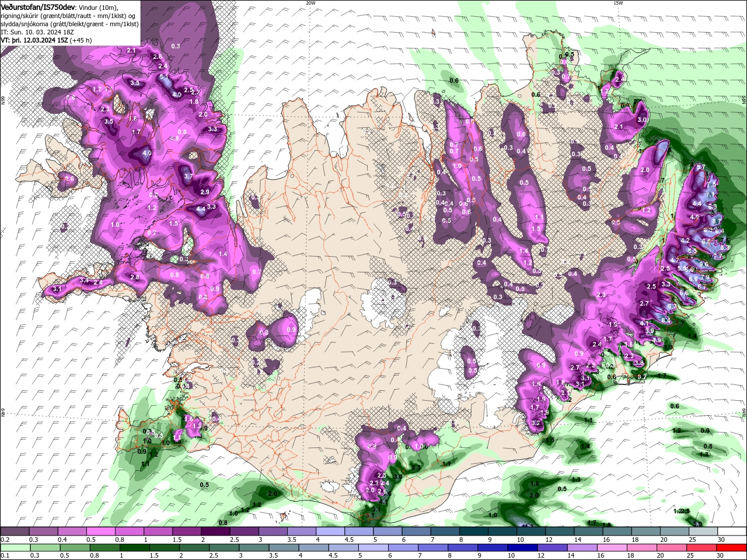
Task: Click the "15W" longitude label
Action: click(618, 2)
